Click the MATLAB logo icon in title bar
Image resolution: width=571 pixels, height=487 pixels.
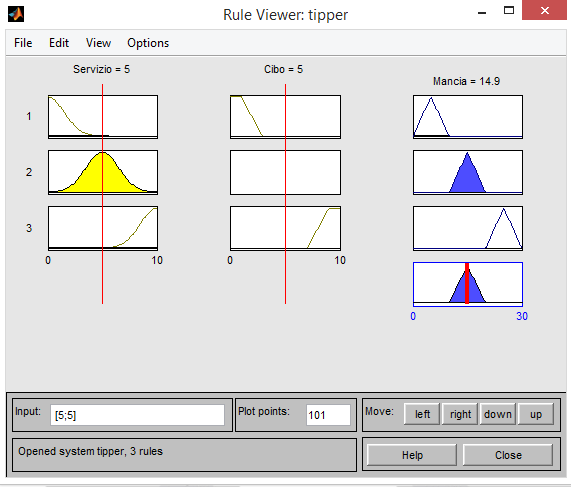coord(16,15)
